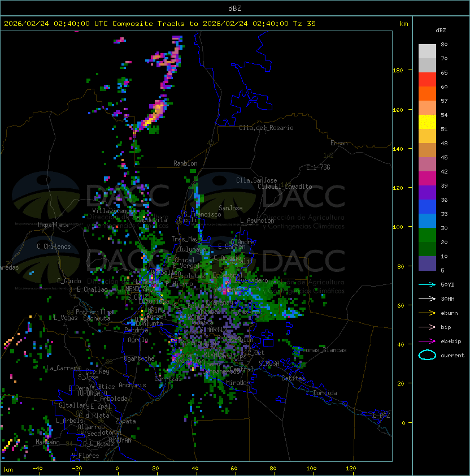Viewport: 470px width, 476px height.
Task: Click the L_Asuncion map label
Action: coord(257,220)
